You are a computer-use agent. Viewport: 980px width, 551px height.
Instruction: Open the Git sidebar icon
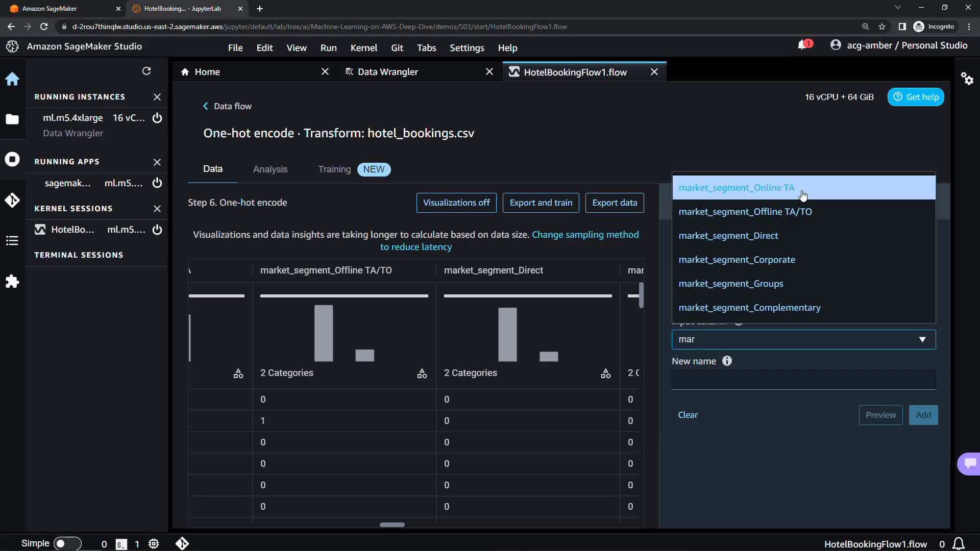(x=12, y=200)
